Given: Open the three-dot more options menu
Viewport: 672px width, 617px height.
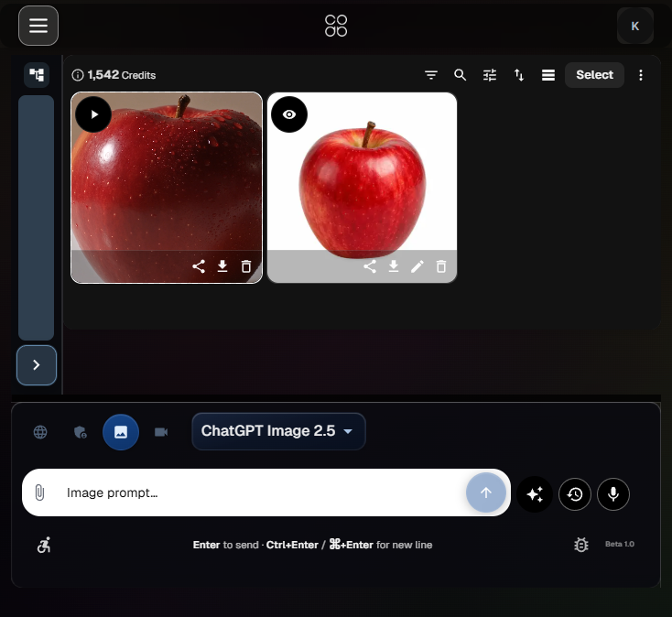Looking at the screenshot, I should coord(641,75).
